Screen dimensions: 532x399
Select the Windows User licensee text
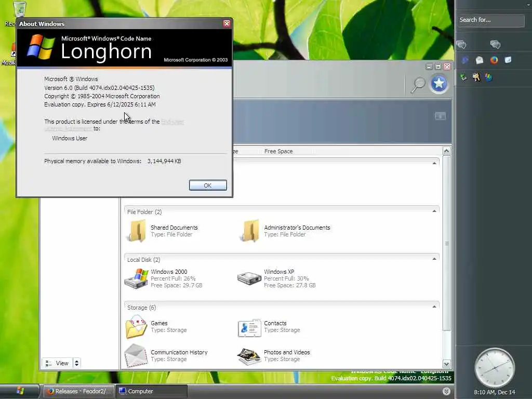coord(70,138)
